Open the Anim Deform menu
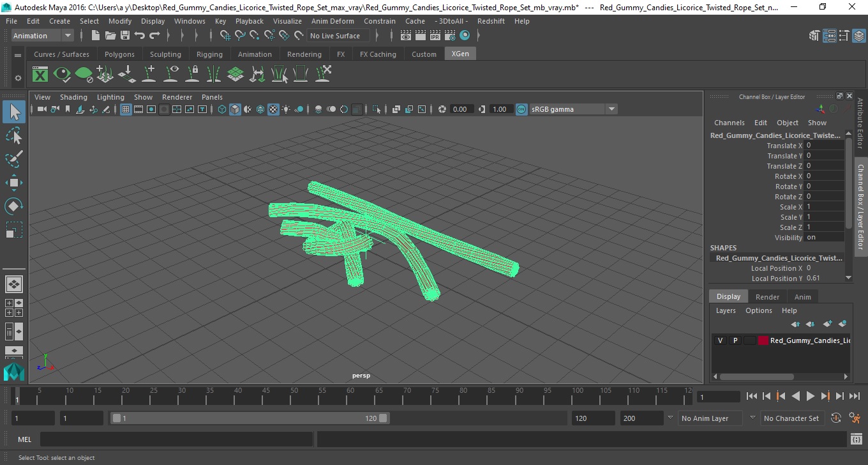Screen dimensions: 868x465 tap(333, 21)
